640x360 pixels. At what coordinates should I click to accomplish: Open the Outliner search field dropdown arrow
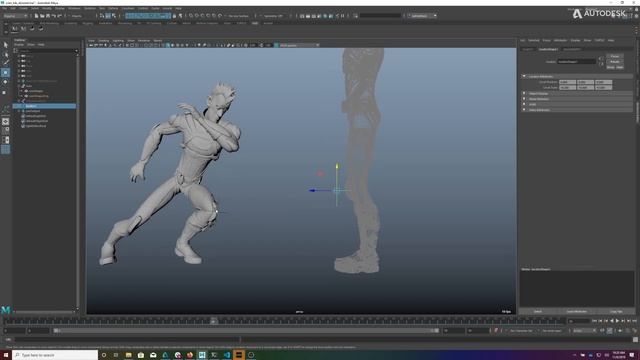[x=76, y=51]
